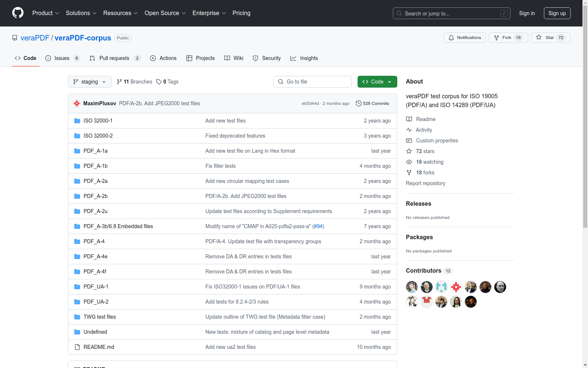Focus the Search or jump to field
Image resolution: width=588 pixels, height=368 pixels.
pos(452,13)
